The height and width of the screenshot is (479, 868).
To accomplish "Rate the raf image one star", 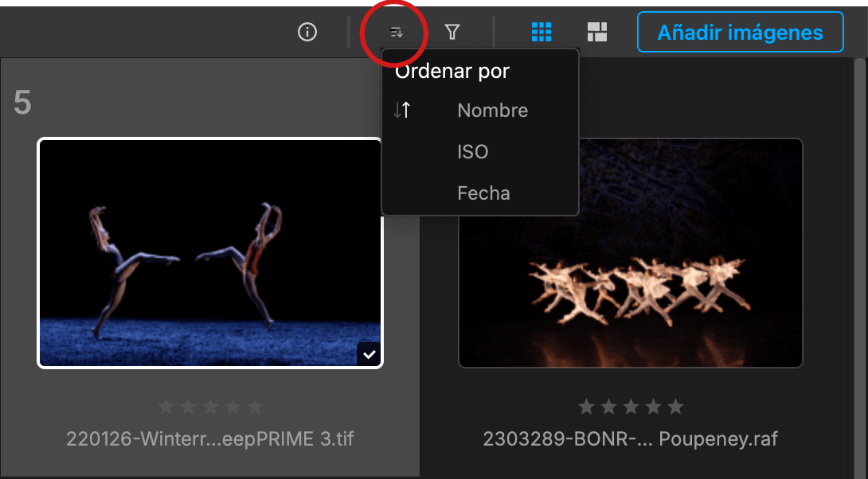I will 586,407.
